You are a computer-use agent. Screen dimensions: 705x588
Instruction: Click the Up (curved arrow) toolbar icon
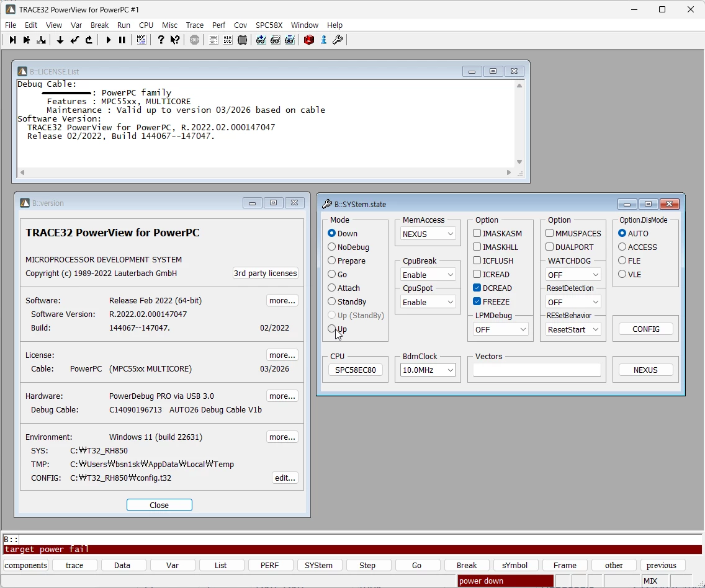coord(89,40)
